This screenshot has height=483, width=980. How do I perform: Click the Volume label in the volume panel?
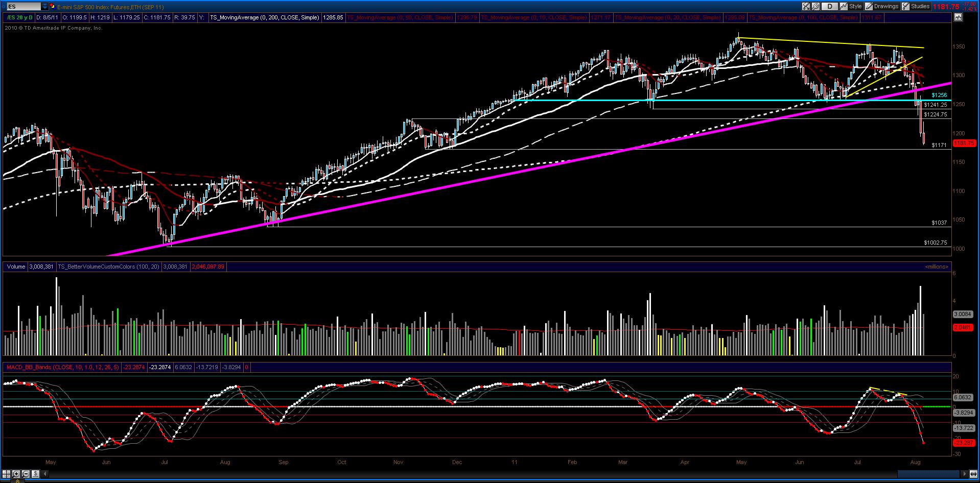[x=16, y=267]
